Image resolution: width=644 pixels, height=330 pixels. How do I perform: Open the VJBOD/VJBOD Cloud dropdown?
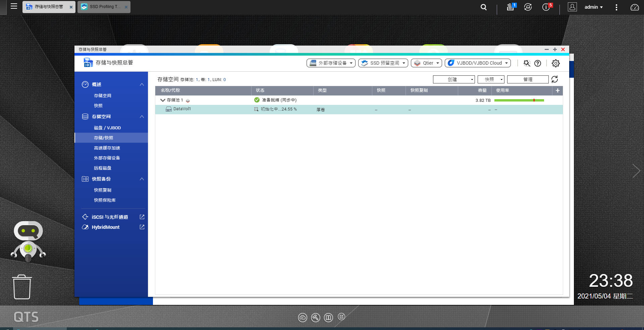coord(478,63)
